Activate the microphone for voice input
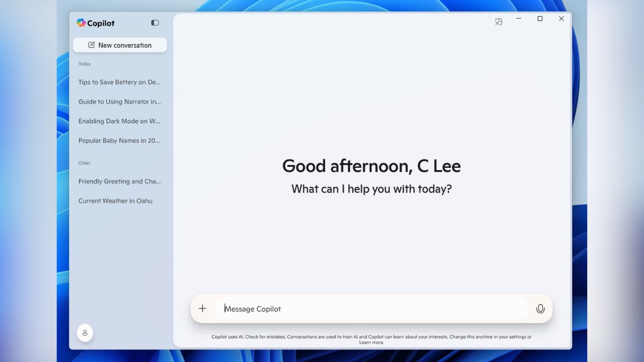The height and width of the screenshot is (362, 644). (x=540, y=308)
